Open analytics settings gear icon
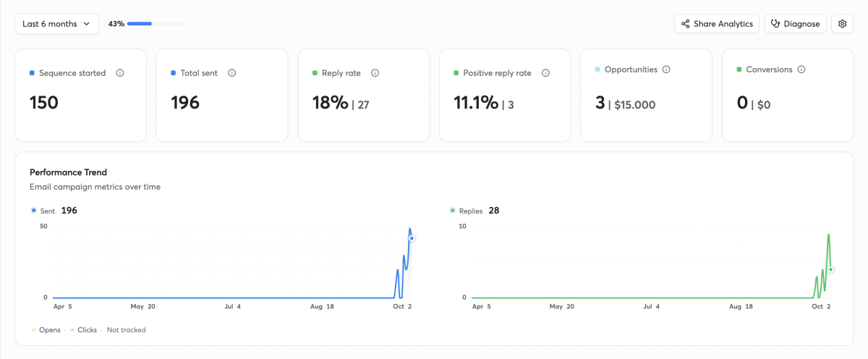The height and width of the screenshot is (359, 868). [843, 24]
